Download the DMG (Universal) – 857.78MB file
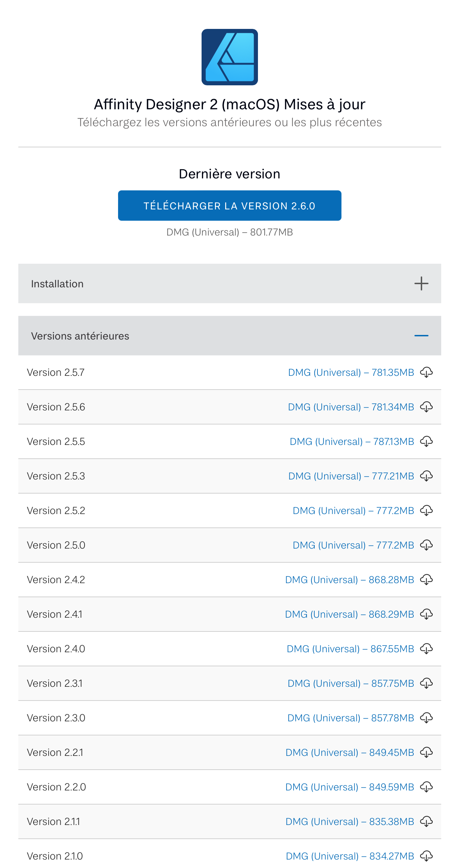 (351, 718)
